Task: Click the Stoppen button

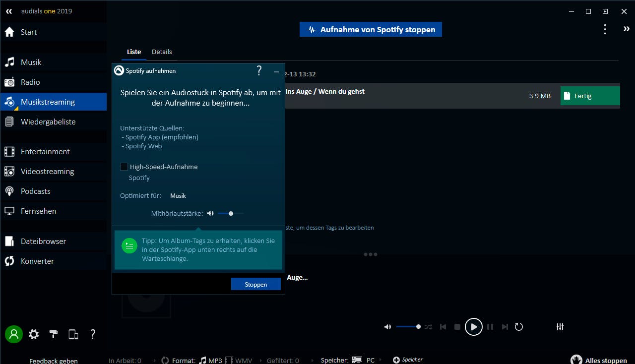Action: 256,284
